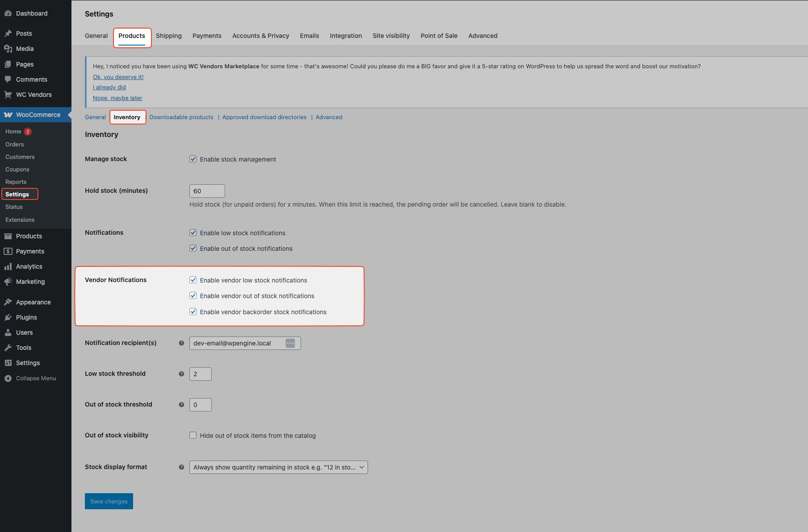Click the Posts pushpin icon
This screenshot has width=808, height=532.
pos(8,33)
